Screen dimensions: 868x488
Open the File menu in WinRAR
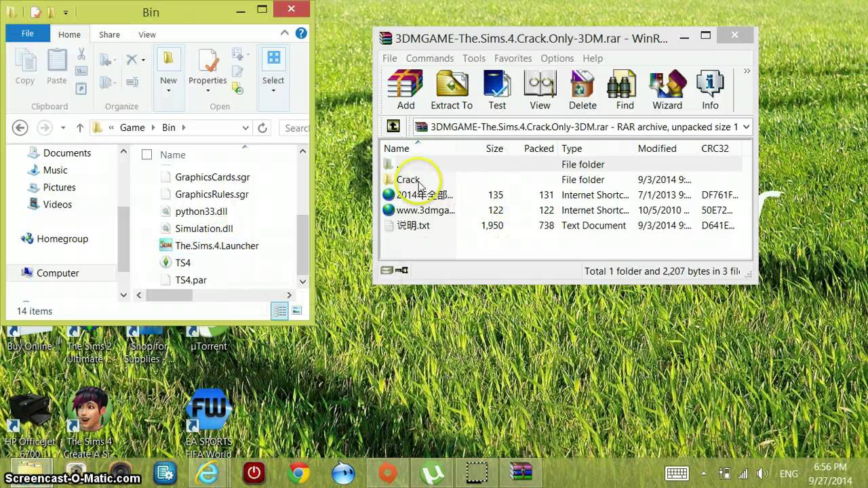(x=390, y=58)
